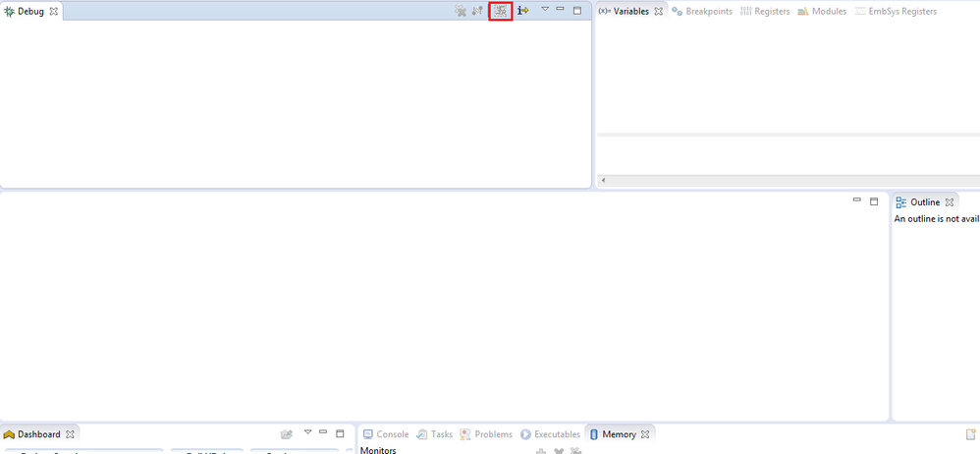Click the Variables pane left scroll arrow
980x454 pixels.
(x=603, y=181)
